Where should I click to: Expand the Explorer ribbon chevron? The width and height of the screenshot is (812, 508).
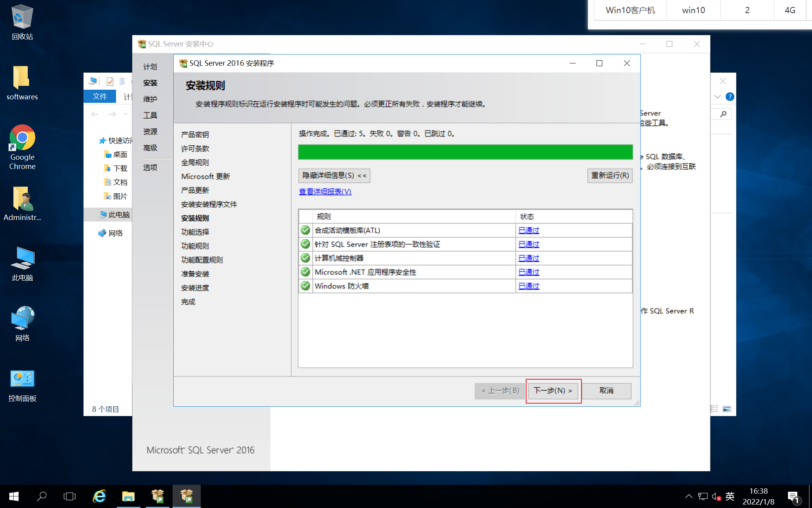pos(718,97)
